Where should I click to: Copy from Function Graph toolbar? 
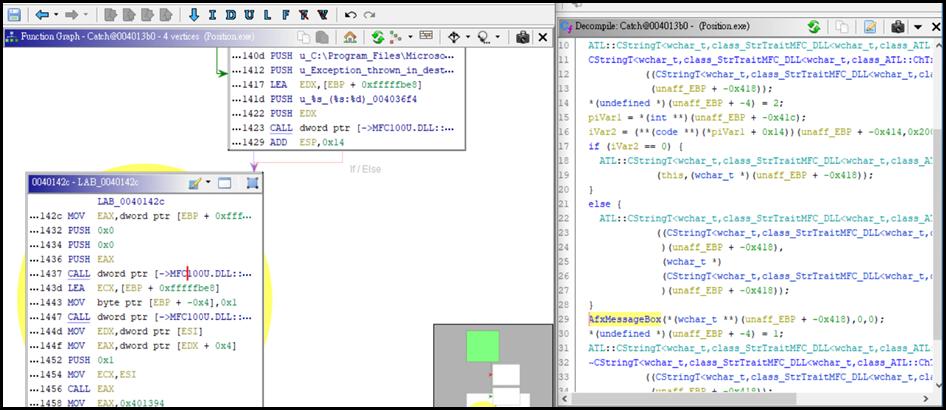(x=303, y=37)
